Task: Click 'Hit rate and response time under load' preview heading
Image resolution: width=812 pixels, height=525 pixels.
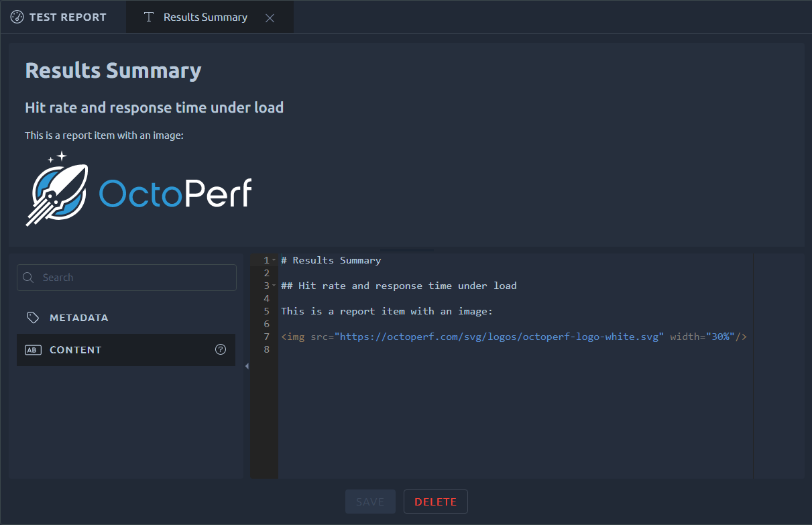Action: coord(154,107)
